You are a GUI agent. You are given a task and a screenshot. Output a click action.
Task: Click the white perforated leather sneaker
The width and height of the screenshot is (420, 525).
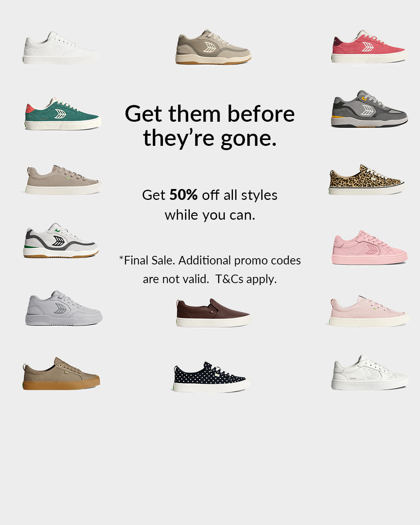point(369,372)
